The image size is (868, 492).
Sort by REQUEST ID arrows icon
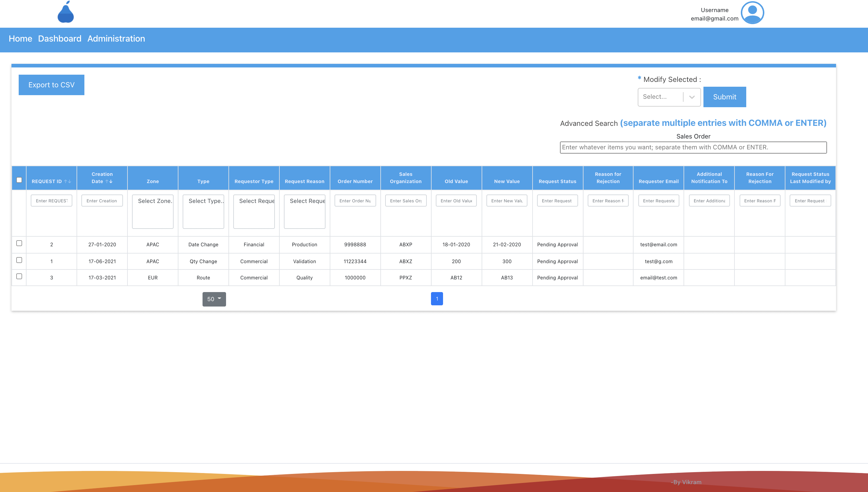pos(68,182)
